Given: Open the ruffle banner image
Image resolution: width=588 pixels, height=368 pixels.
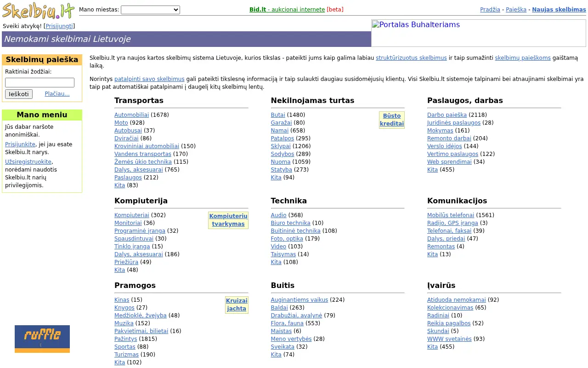Looking at the screenshot, I should point(42,339).
